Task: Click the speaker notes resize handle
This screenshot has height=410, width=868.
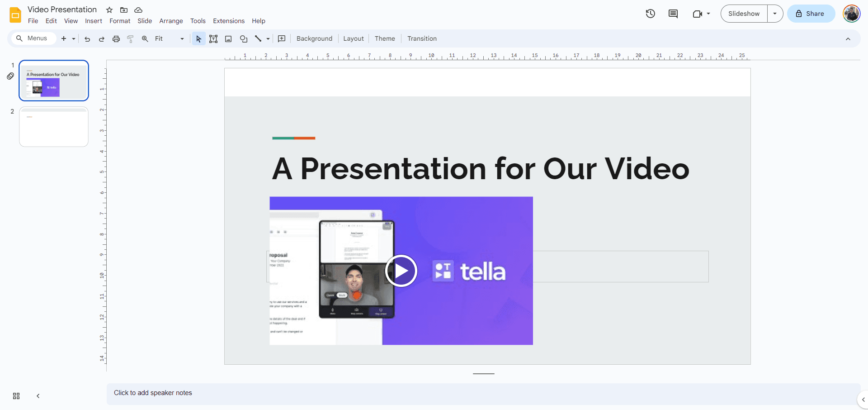Action: [484, 374]
